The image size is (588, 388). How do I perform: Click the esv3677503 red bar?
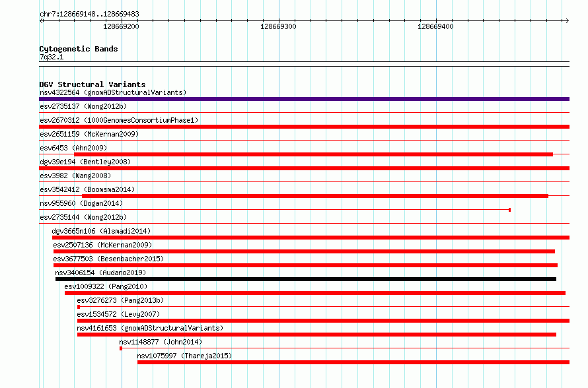tap(306, 265)
